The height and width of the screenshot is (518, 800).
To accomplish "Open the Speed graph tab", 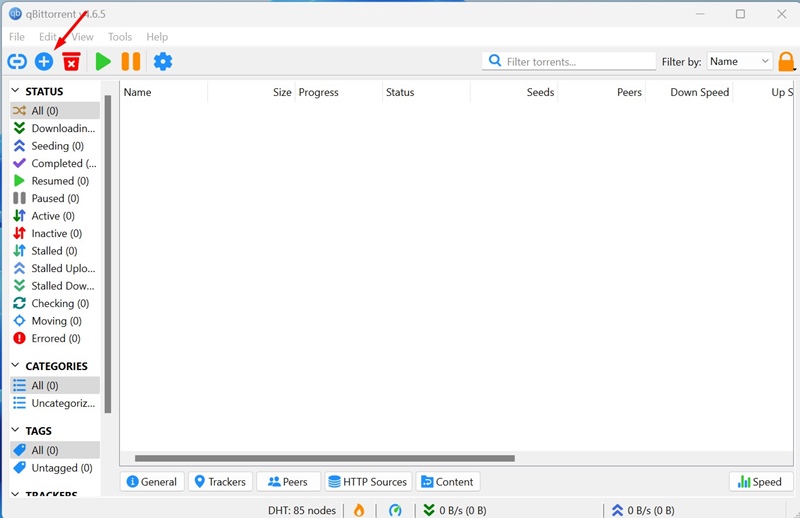I will 761,482.
